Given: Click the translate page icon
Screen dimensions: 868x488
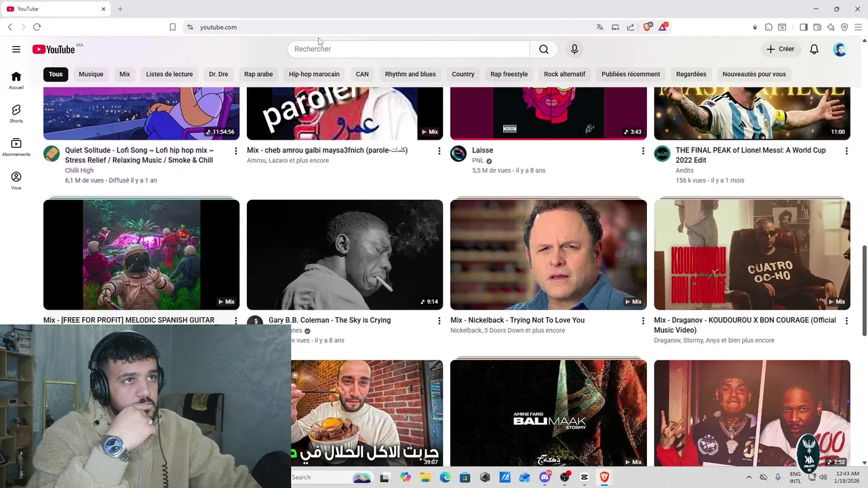Looking at the screenshot, I should 599,27.
